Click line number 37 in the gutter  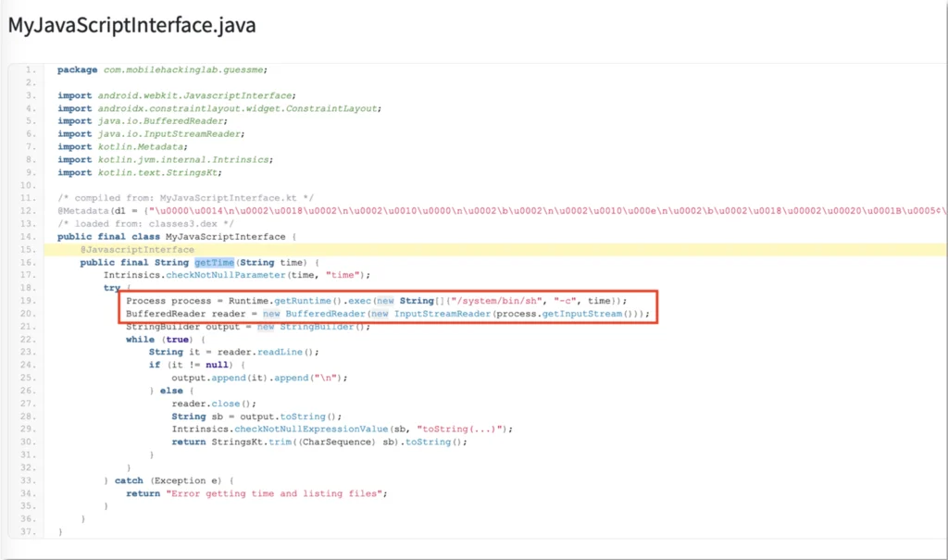tap(30, 532)
